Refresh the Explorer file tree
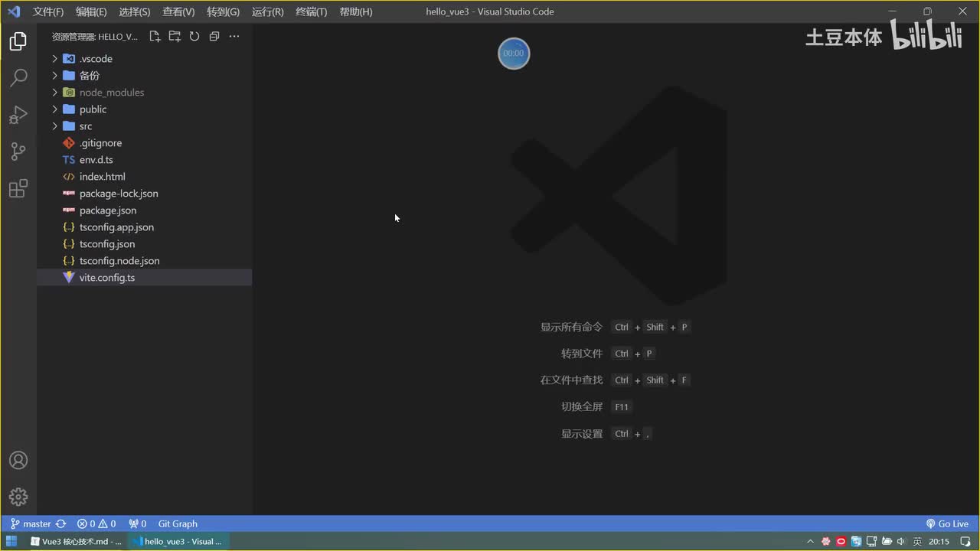Screen dimensions: 980x551 pyautogui.click(x=194, y=37)
